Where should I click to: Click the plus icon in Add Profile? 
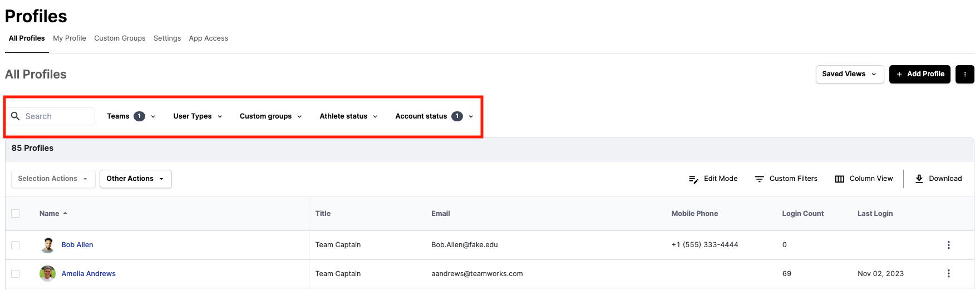pos(899,74)
